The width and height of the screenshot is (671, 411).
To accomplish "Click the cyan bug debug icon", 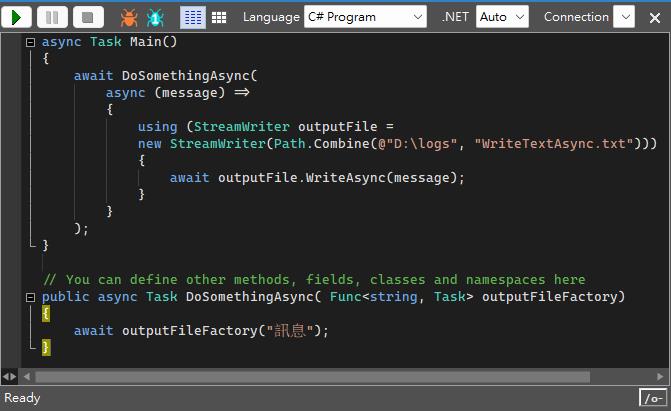I will click(155, 17).
